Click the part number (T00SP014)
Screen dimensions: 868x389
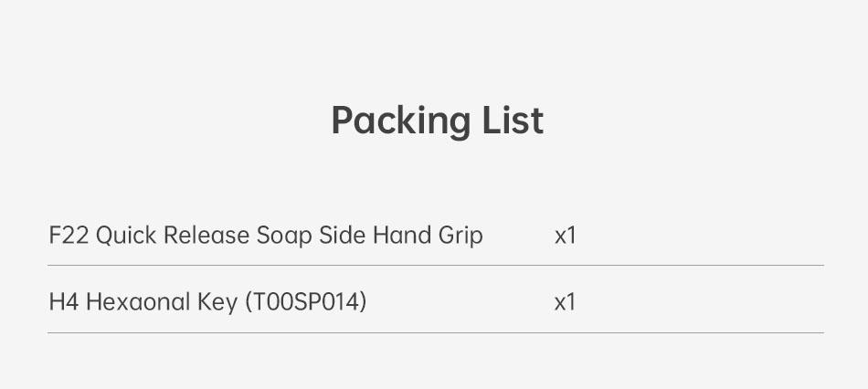(306, 301)
